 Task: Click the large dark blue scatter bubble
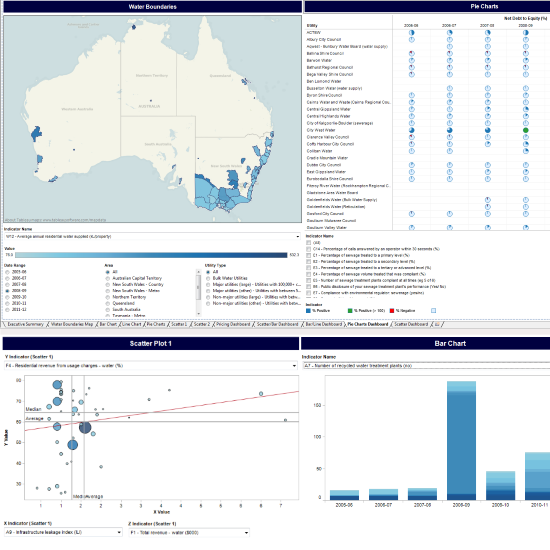coord(85,427)
